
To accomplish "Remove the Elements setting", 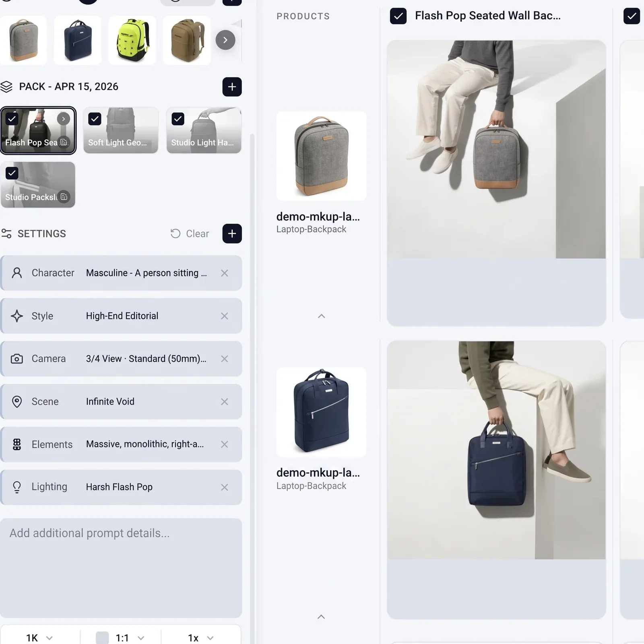I will 225,444.
